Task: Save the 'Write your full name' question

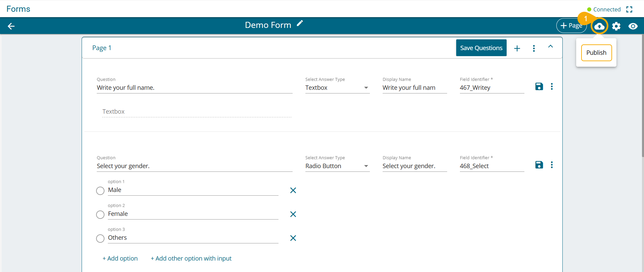Action: 539,87
